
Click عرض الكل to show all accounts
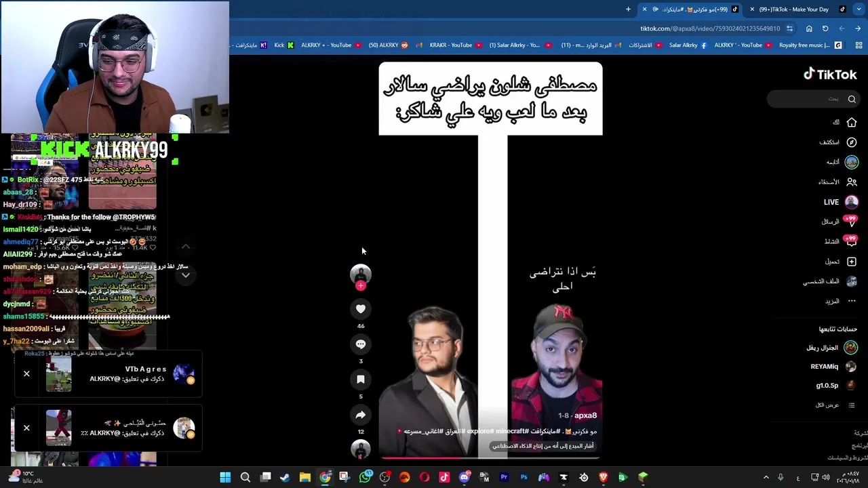(x=827, y=405)
